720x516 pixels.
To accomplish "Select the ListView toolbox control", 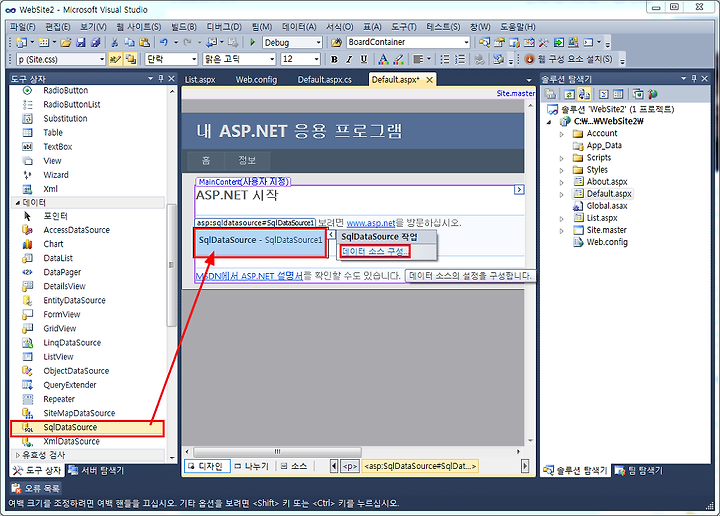I will click(87, 357).
